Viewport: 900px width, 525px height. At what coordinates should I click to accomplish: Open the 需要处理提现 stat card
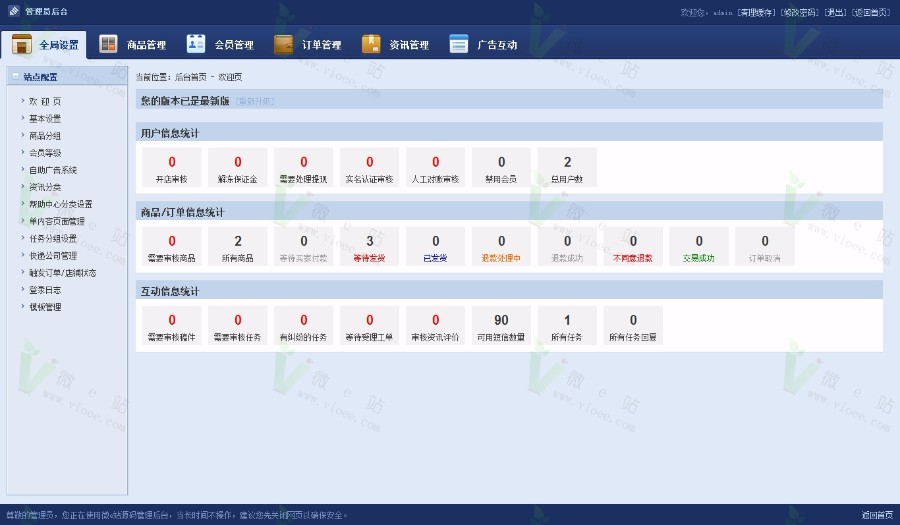304,168
